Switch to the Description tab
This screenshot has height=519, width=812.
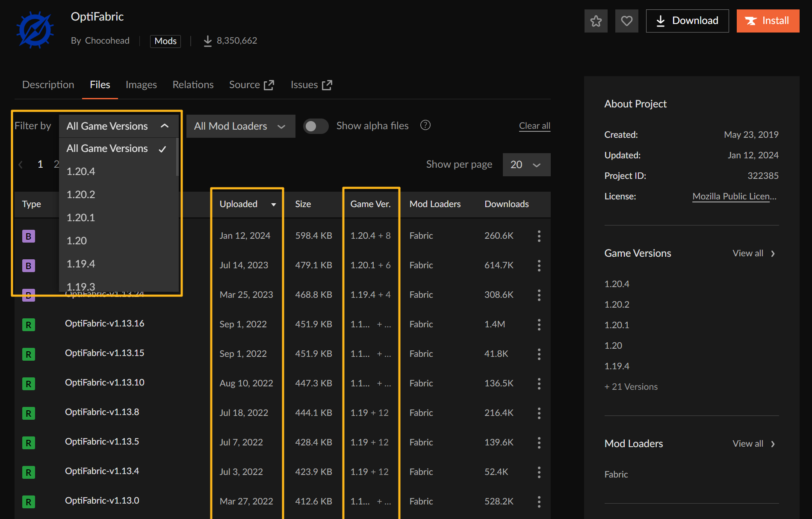48,85
